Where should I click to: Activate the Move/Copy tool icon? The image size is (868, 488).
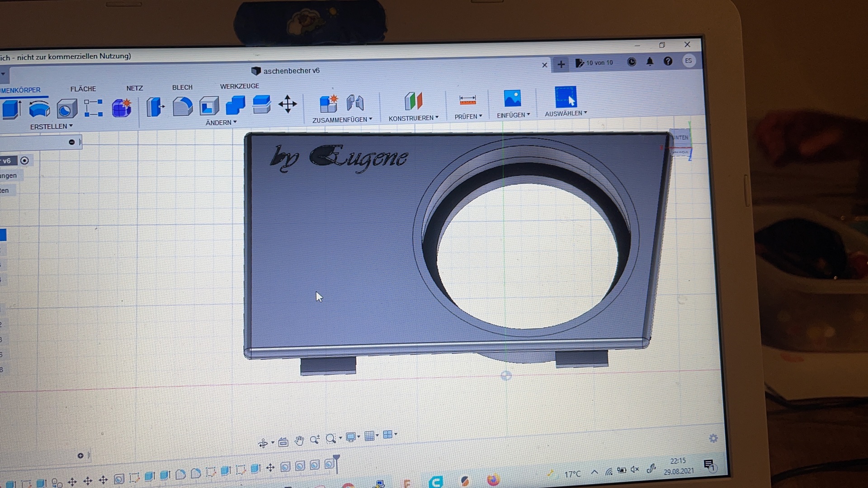[x=288, y=104]
